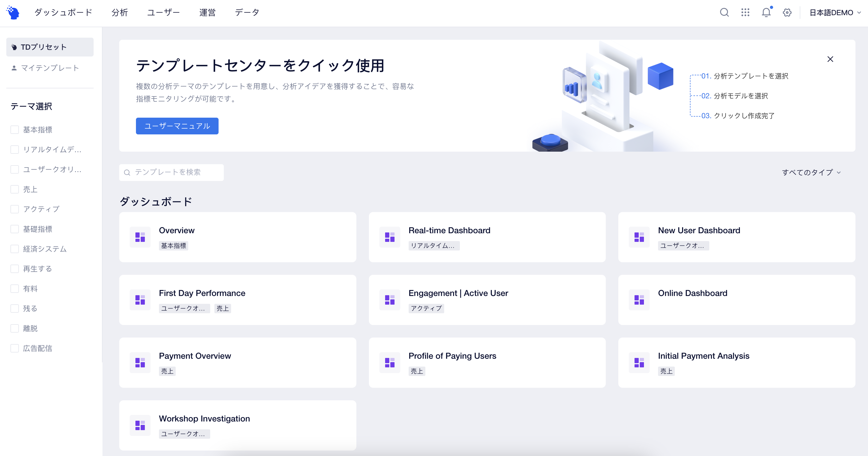Click the Initial Payment Analysis card icon
The height and width of the screenshot is (456, 868).
coord(639,362)
